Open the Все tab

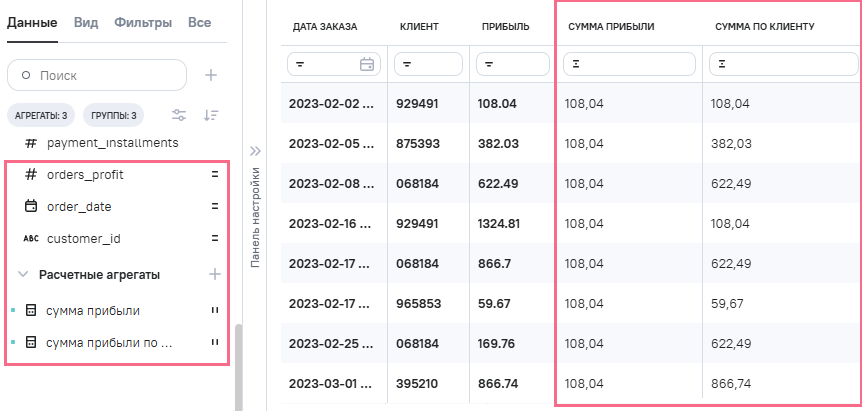[x=199, y=22]
